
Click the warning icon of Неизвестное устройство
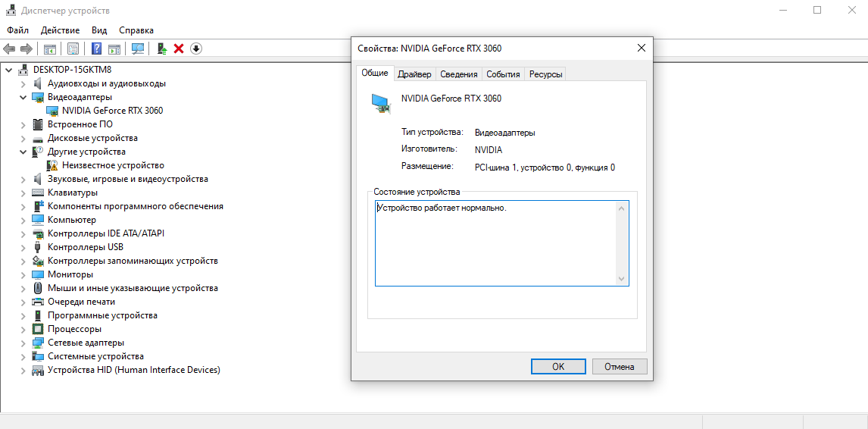coord(52,165)
